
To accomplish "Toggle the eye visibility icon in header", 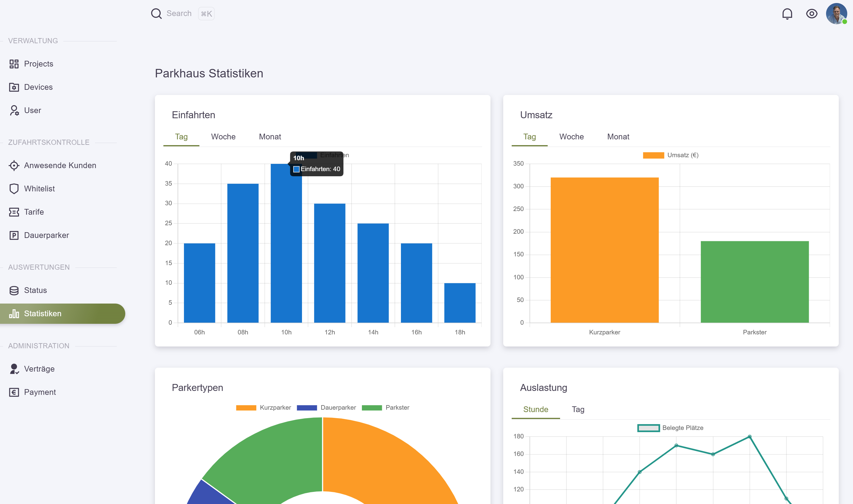I will (x=812, y=14).
